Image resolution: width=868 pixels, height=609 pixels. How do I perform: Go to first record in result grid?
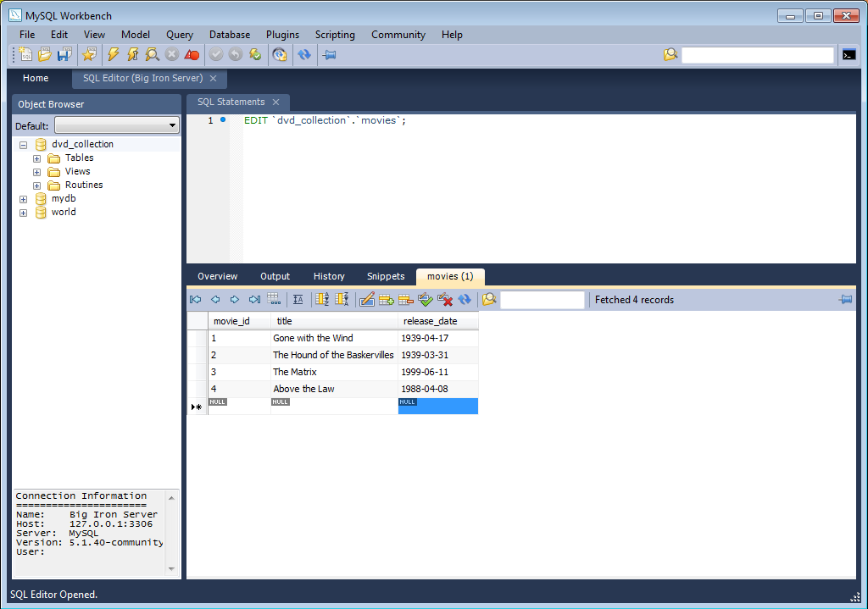point(196,300)
